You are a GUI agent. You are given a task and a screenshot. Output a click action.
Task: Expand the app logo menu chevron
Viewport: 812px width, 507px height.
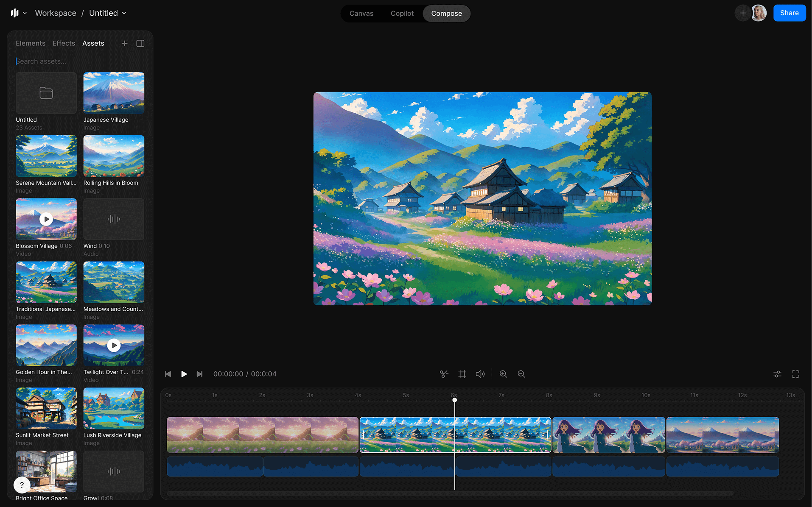click(25, 13)
